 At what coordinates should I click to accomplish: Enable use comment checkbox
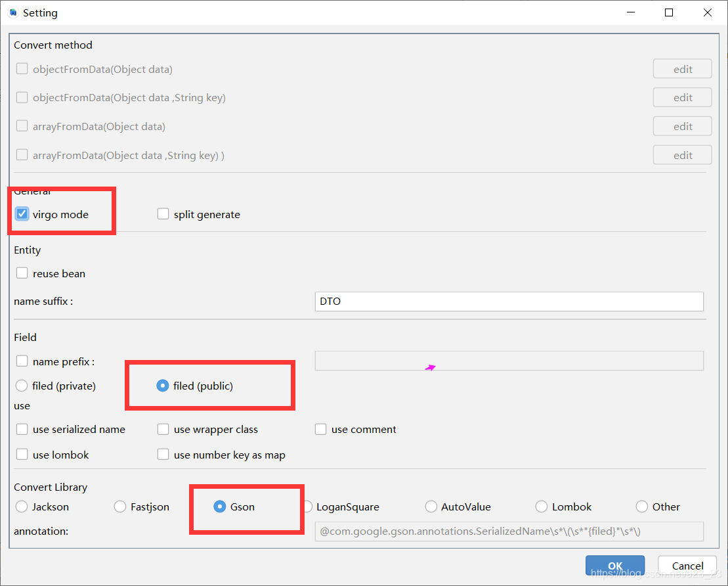point(321,429)
